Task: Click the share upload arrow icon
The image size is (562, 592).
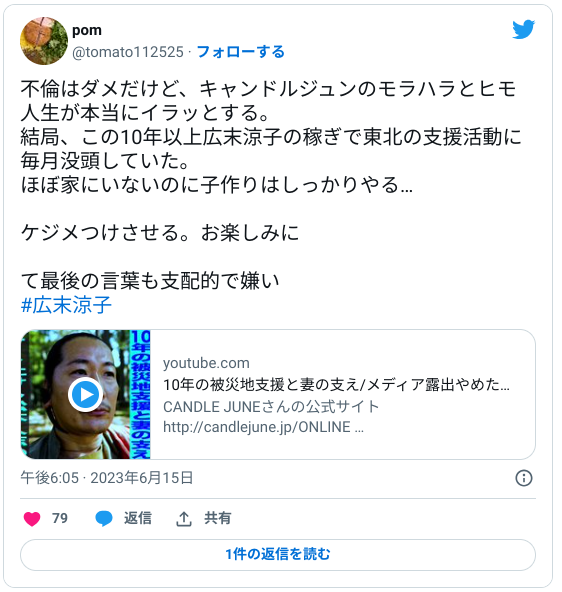Action: (184, 519)
